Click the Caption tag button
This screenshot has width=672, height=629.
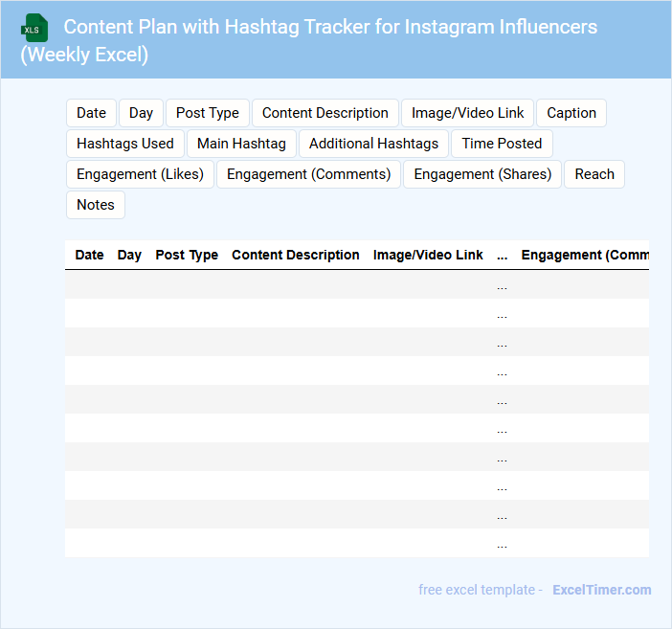coord(571,113)
